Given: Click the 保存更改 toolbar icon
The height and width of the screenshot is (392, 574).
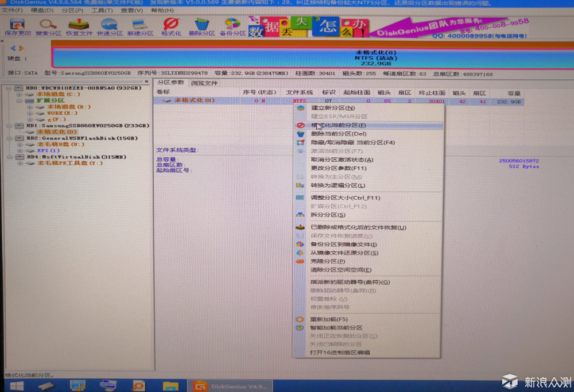Looking at the screenshot, I should pyautogui.click(x=18, y=27).
